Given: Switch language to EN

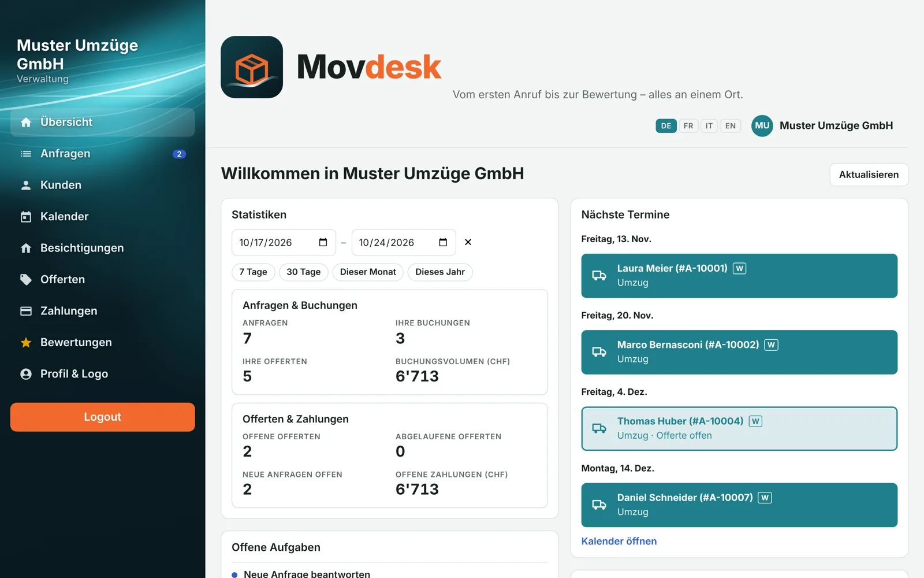Looking at the screenshot, I should 731,125.
